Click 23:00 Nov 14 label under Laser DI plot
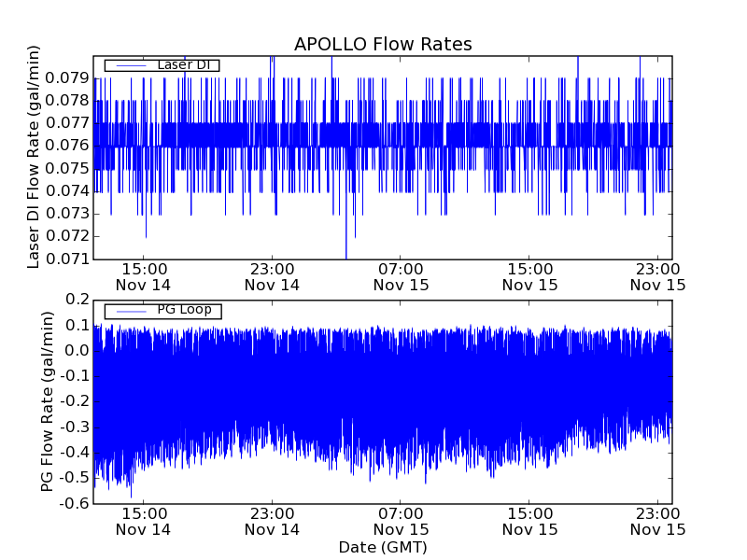The height and width of the screenshot is (560, 747). (272, 277)
